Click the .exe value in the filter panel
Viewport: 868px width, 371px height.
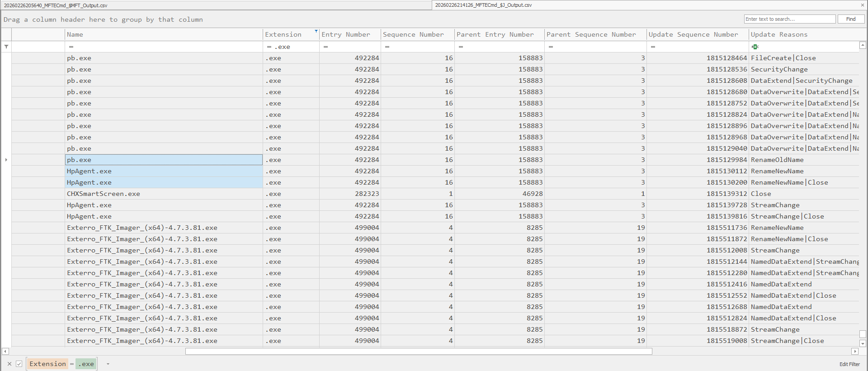coord(86,364)
